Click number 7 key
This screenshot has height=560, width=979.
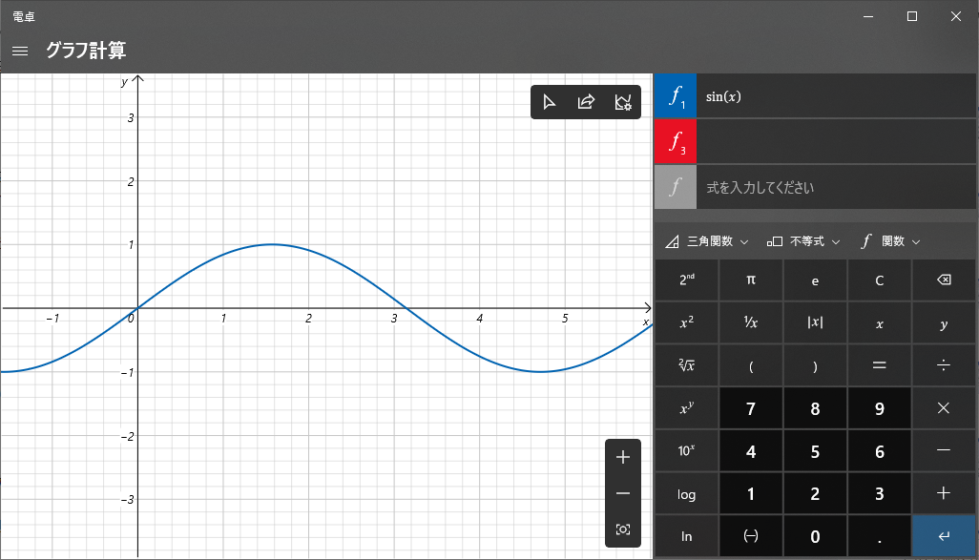click(751, 408)
